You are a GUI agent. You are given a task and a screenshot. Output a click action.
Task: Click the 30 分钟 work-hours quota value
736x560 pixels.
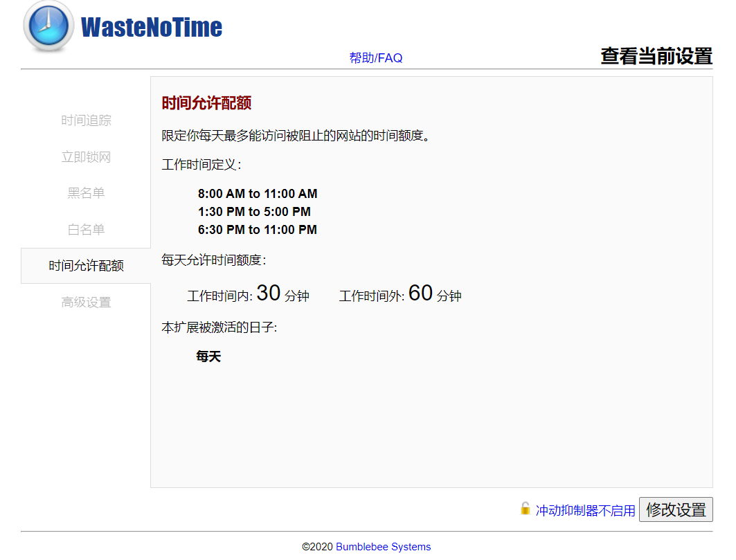pos(282,293)
